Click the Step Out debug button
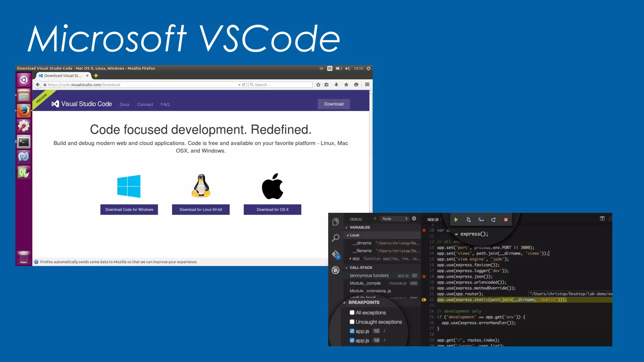Screen dimensions: 644x362 493,220
